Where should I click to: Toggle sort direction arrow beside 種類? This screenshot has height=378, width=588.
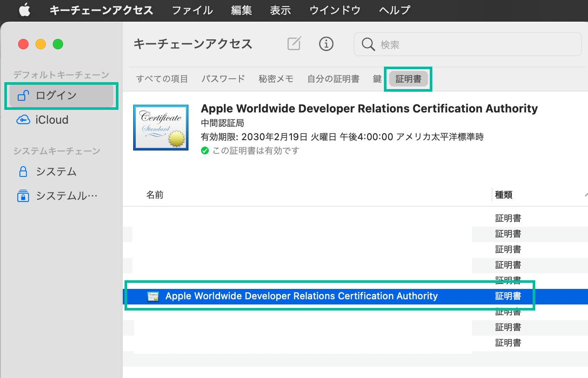[x=586, y=195]
